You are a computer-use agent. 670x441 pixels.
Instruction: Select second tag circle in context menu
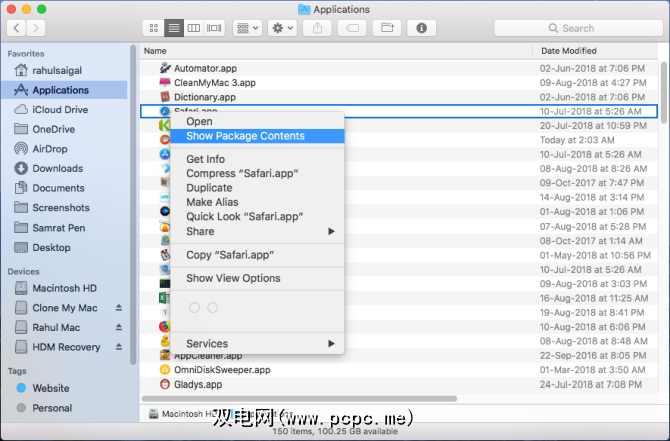213,308
